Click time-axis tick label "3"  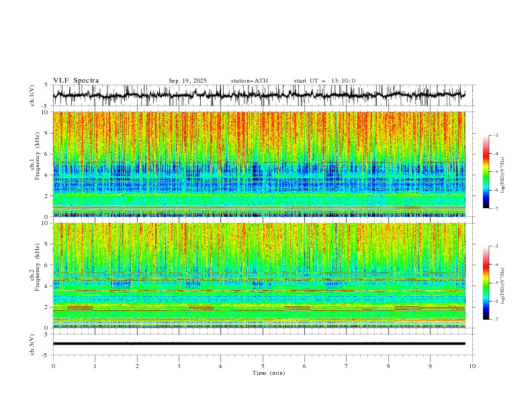click(x=179, y=366)
